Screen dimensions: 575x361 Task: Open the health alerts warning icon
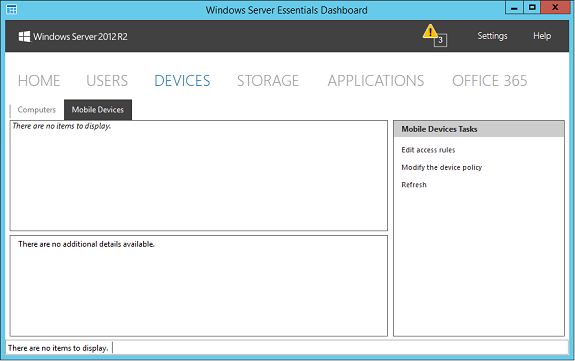(x=430, y=31)
